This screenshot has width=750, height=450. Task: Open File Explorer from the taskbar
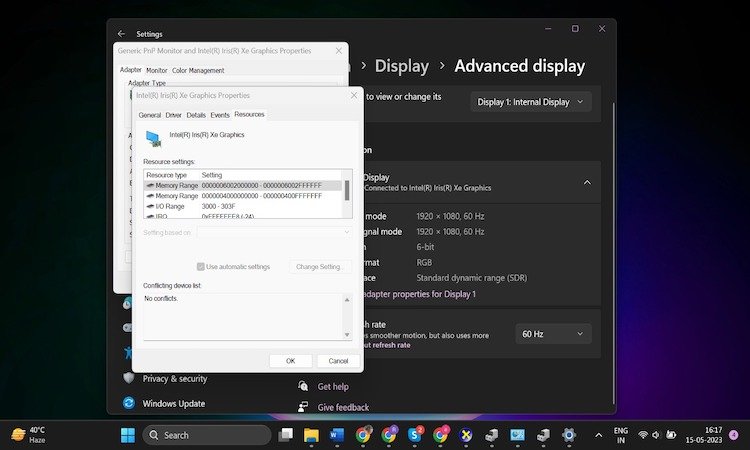pos(311,435)
